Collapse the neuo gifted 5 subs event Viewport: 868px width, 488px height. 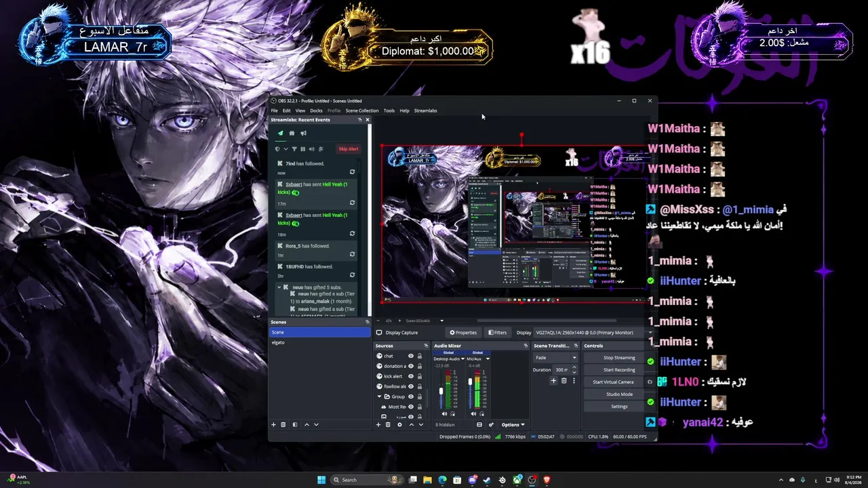[x=279, y=287]
